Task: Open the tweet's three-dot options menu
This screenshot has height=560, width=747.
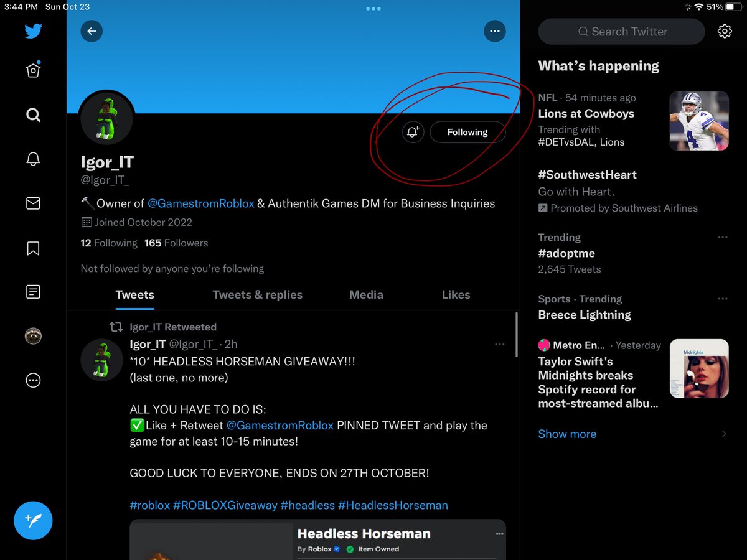Action: pyautogui.click(x=499, y=344)
